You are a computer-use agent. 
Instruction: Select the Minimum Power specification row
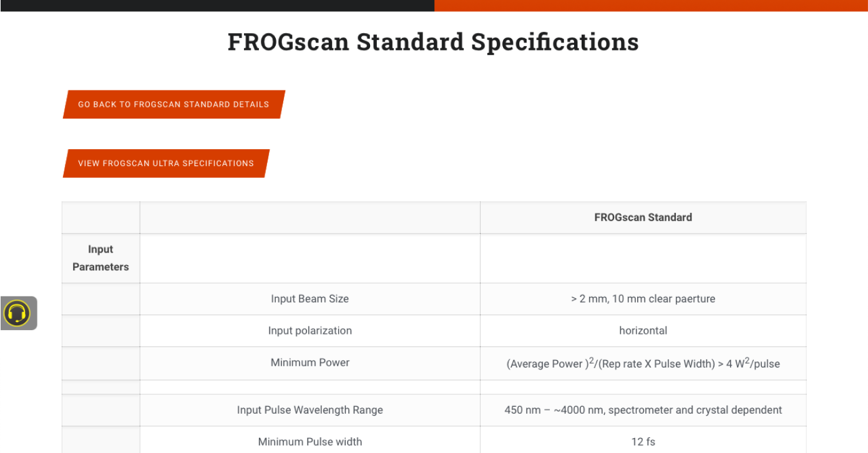[x=310, y=363]
